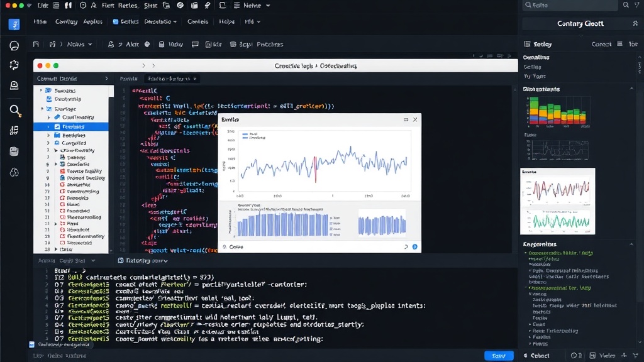Close the chart popup with the X

point(415,119)
